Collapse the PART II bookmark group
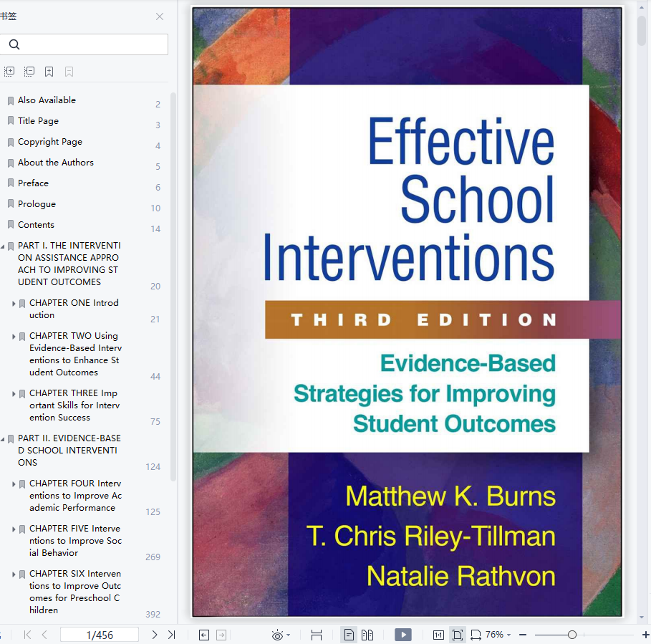Image resolution: width=651 pixels, height=644 pixels. [3, 439]
